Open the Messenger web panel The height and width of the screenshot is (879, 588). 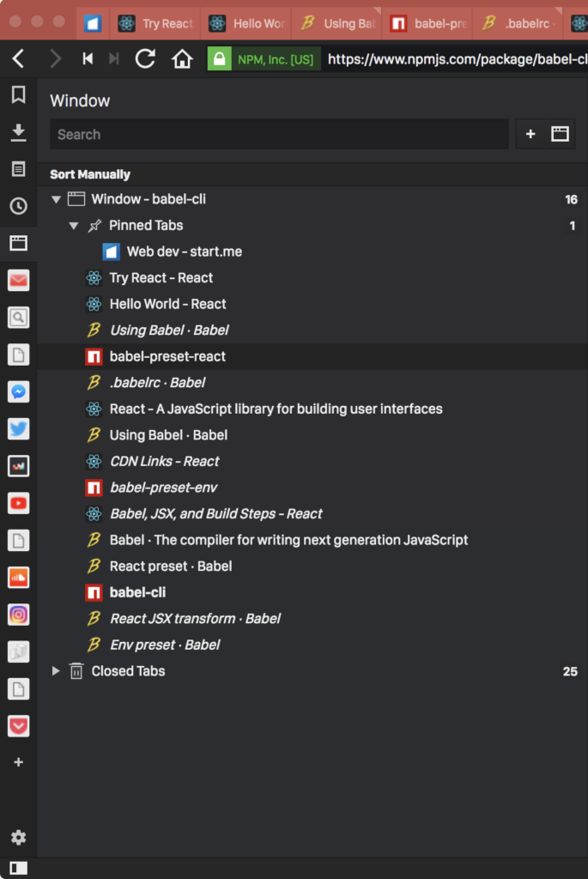pyautogui.click(x=19, y=391)
